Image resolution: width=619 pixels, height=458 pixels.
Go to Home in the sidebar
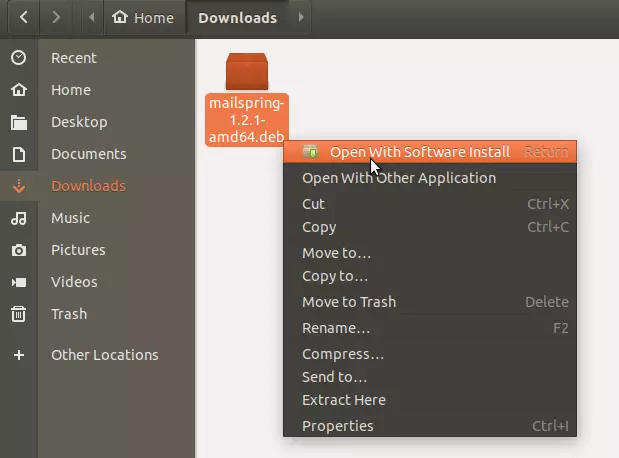71,90
